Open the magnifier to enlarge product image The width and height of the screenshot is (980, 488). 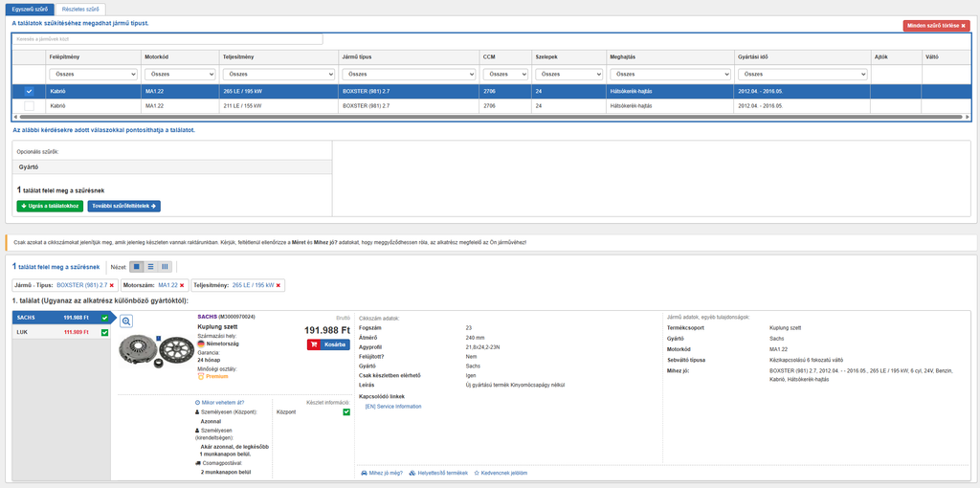pyautogui.click(x=126, y=321)
